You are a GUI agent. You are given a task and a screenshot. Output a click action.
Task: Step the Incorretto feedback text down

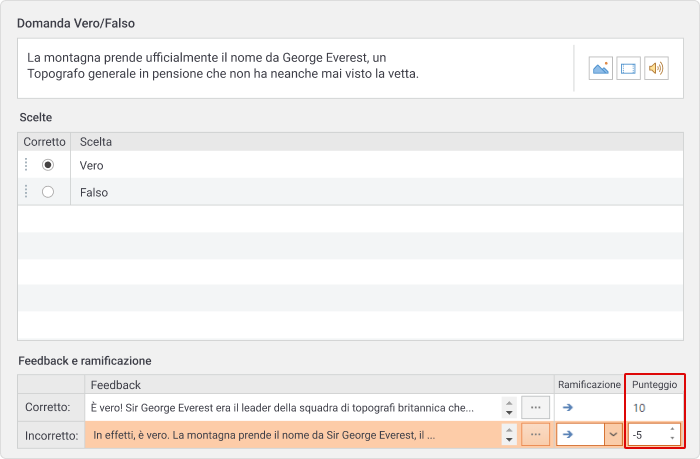[x=509, y=440]
